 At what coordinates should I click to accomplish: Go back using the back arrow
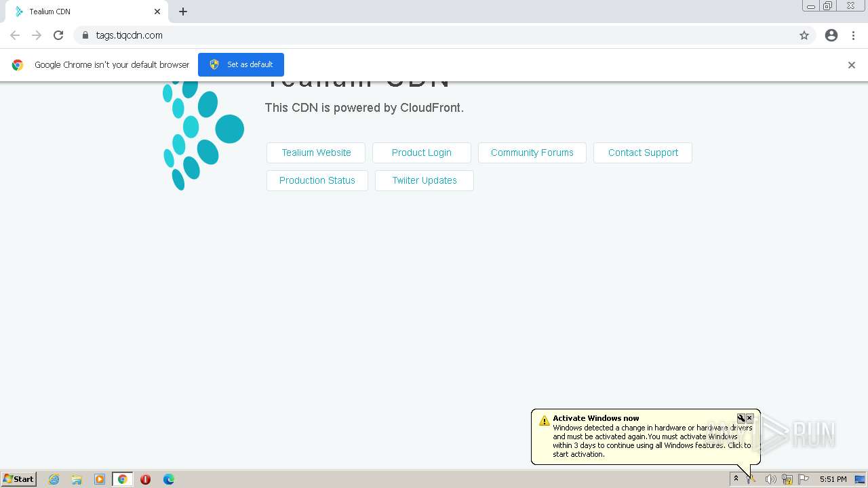click(x=15, y=35)
